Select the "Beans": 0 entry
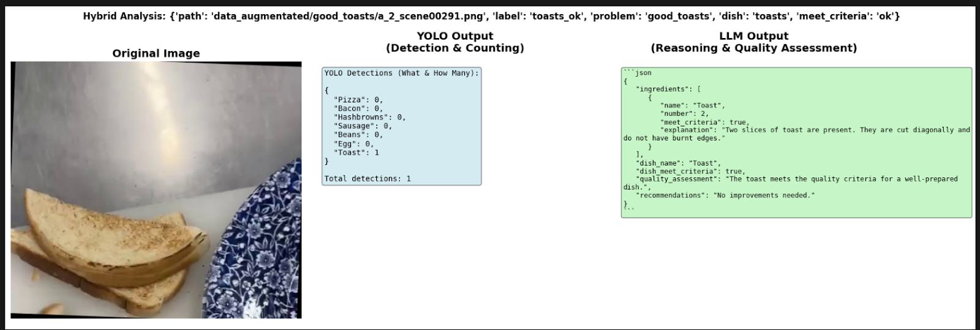 (x=358, y=135)
